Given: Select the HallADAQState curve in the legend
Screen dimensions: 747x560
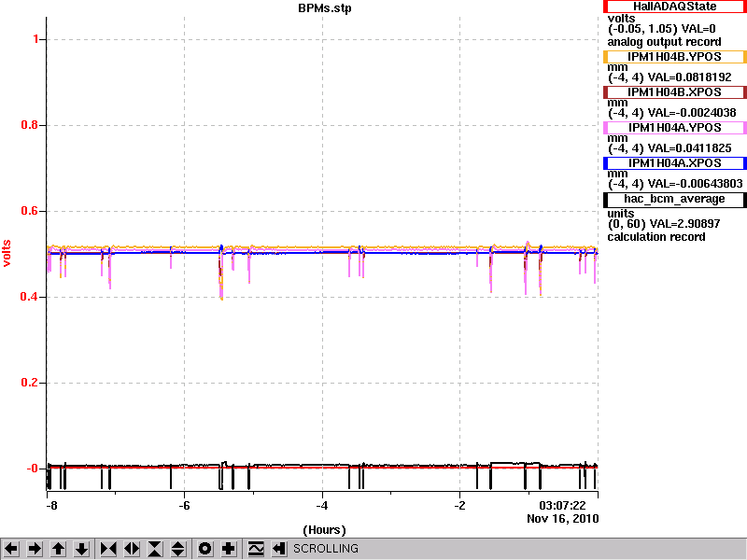Looking at the screenshot, I should point(674,7).
